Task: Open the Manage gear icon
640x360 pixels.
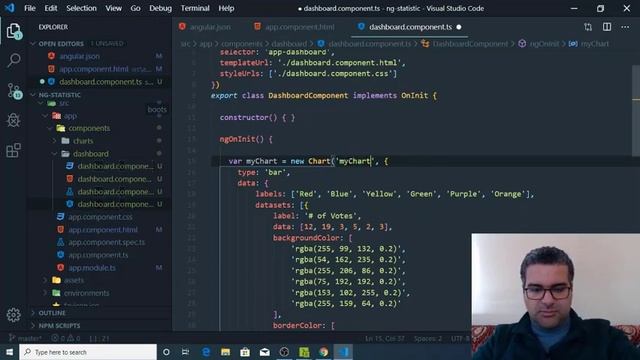Action: coord(13,315)
